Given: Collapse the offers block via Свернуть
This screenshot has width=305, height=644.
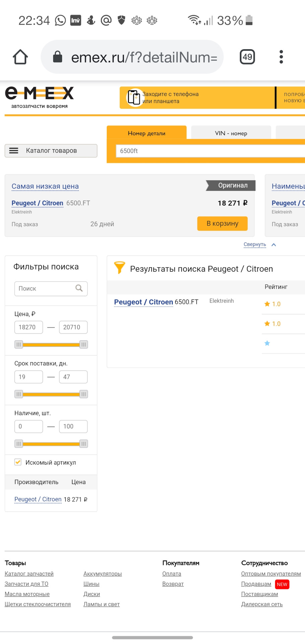Looking at the screenshot, I should tap(255, 245).
